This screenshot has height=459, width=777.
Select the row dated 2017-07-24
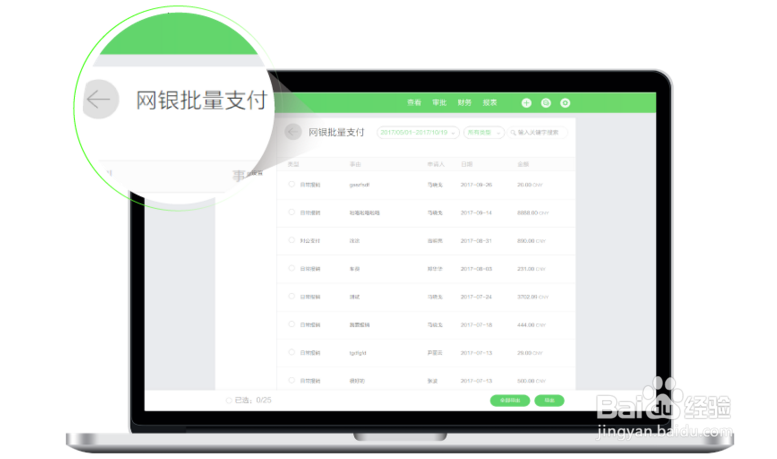[x=291, y=296]
